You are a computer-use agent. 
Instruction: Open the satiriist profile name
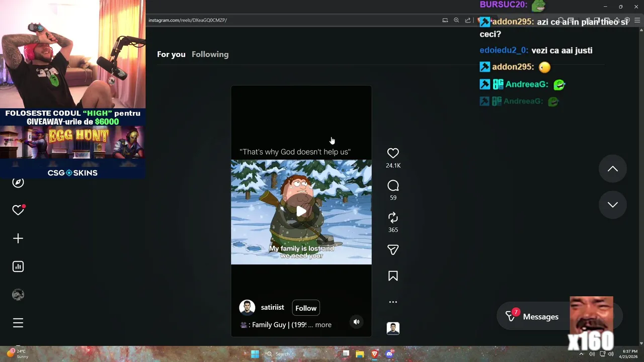coord(272,307)
